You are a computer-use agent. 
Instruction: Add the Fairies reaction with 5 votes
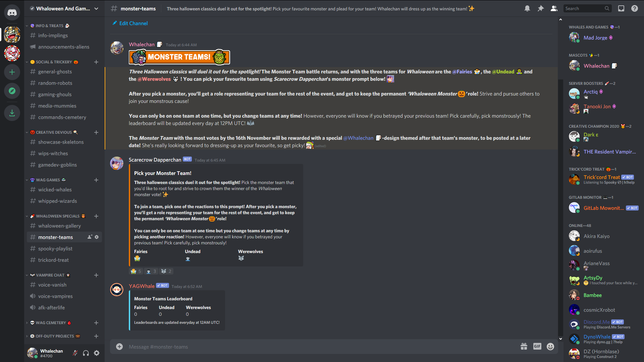click(136, 271)
